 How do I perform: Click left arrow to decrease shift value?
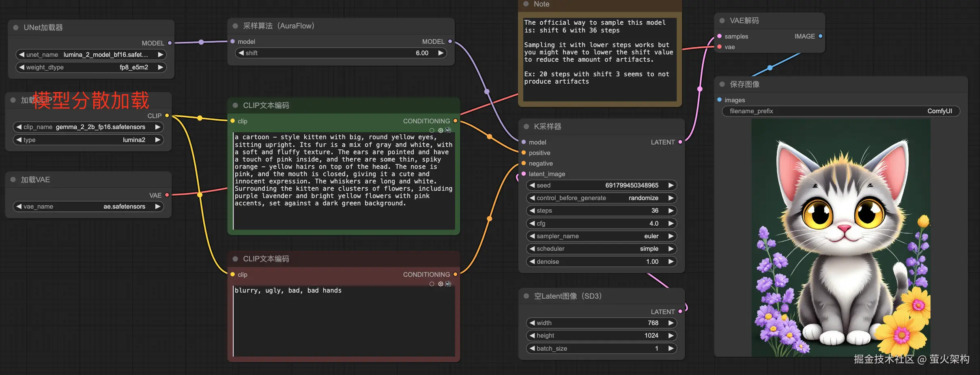point(241,53)
